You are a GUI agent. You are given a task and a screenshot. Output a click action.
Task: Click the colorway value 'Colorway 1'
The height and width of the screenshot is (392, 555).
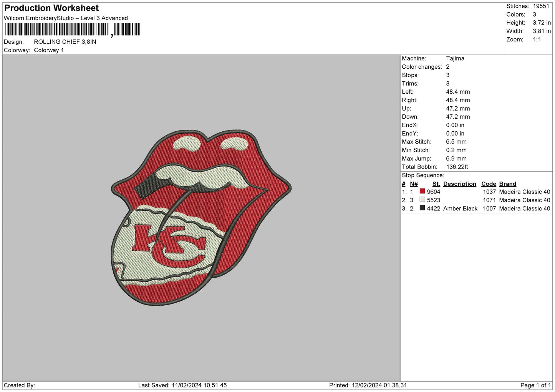pyautogui.click(x=49, y=50)
